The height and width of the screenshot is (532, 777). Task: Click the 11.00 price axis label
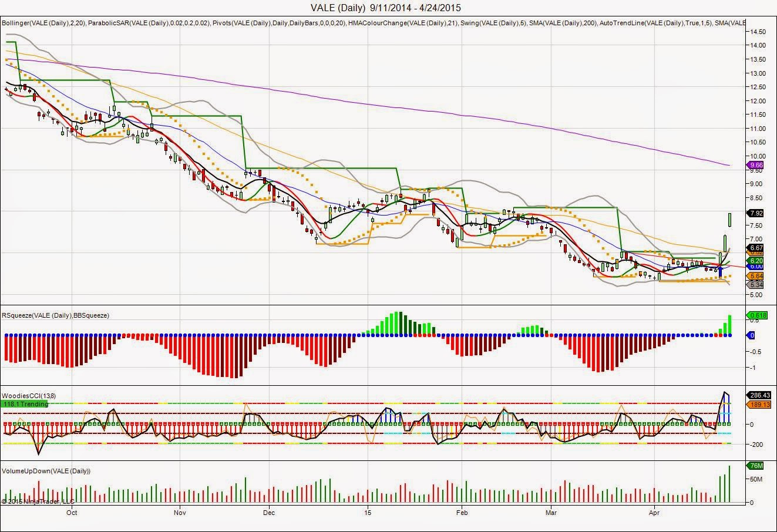[757, 129]
